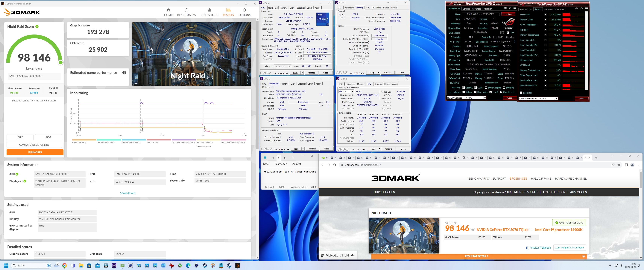Image resolution: width=644 pixels, height=270 pixels.
Task: Expand the Memory Used sensor dropdown
Action: click(x=545, y=60)
